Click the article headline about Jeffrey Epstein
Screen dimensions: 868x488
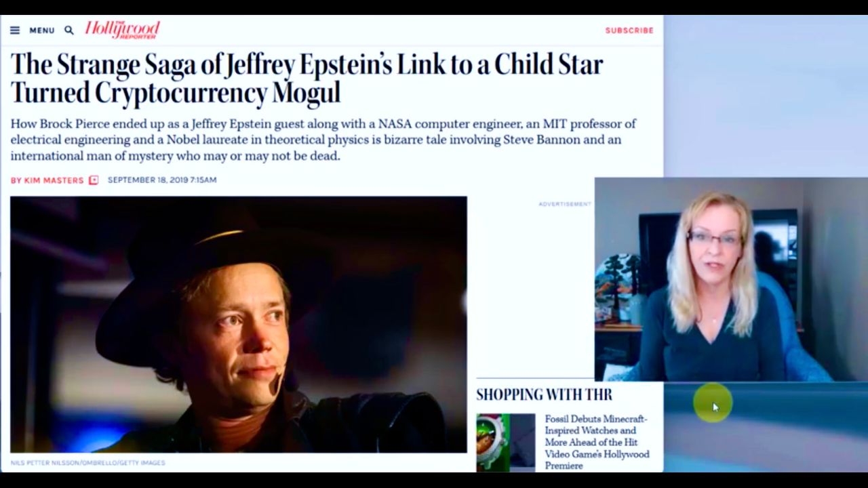tap(307, 78)
